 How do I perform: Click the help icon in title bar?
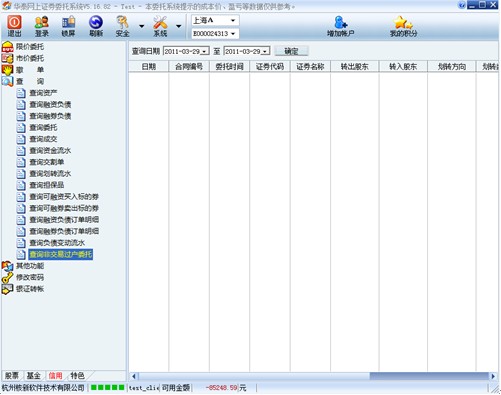[x=461, y=5]
